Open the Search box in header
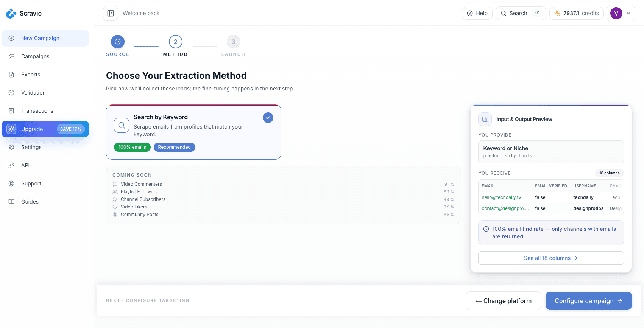The width and height of the screenshot is (644, 328). point(521,13)
